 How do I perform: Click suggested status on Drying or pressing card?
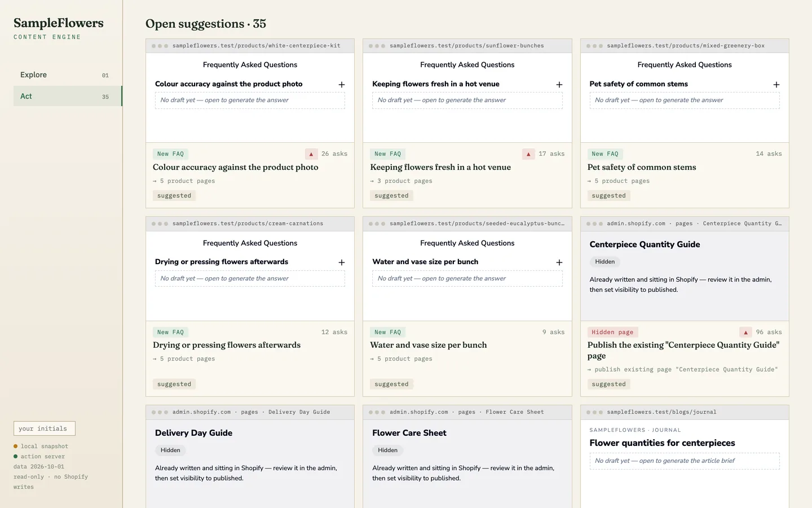pyautogui.click(x=174, y=384)
